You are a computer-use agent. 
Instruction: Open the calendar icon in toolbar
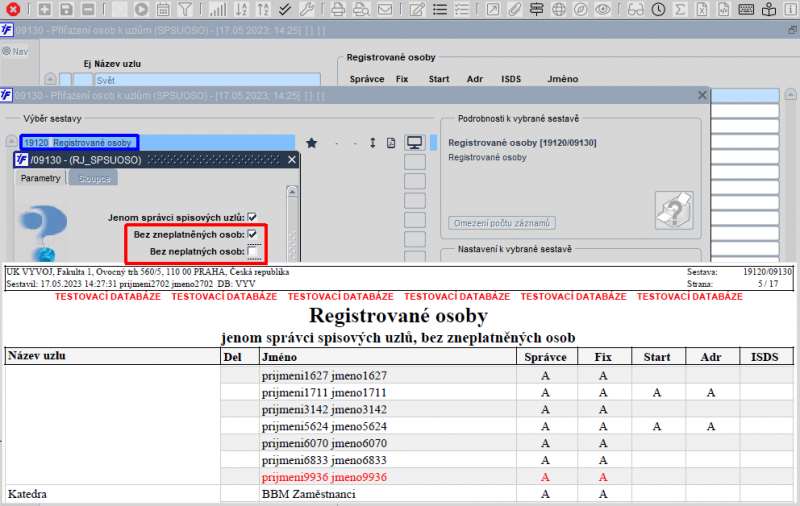pyautogui.click(x=163, y=9)
